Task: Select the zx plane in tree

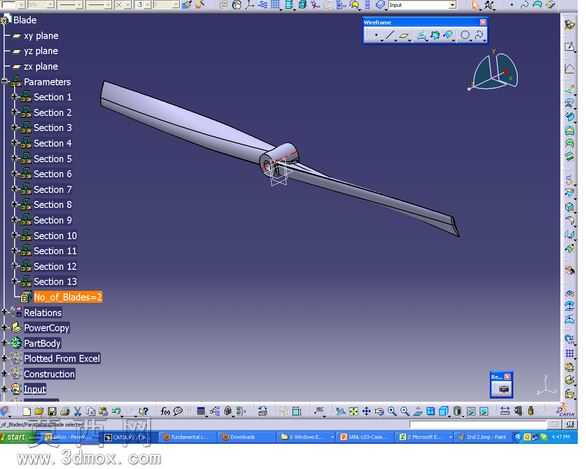Action: pyautogui.click(x=41, y=67)
